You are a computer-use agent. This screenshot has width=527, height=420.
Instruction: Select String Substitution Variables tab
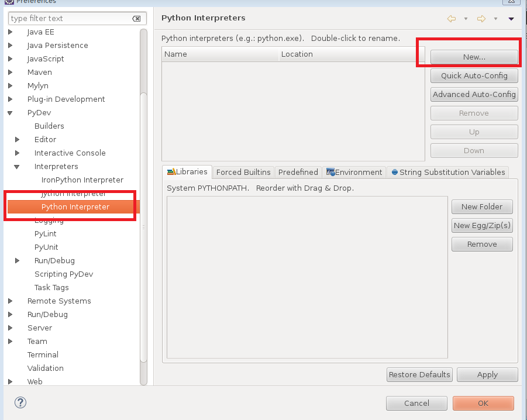448,172
